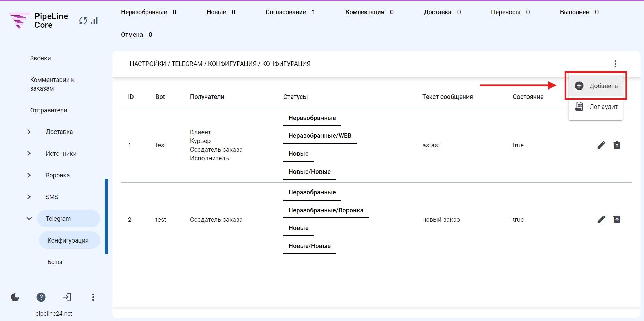This screenshot has height=321, width=644.
Task: Expand the Источники sidebar section
Action: point(29,153)
